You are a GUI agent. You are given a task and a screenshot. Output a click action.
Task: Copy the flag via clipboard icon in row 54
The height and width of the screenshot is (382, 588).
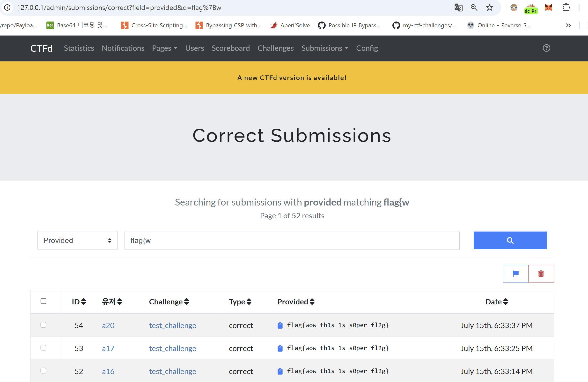click(x=280, y=325)
